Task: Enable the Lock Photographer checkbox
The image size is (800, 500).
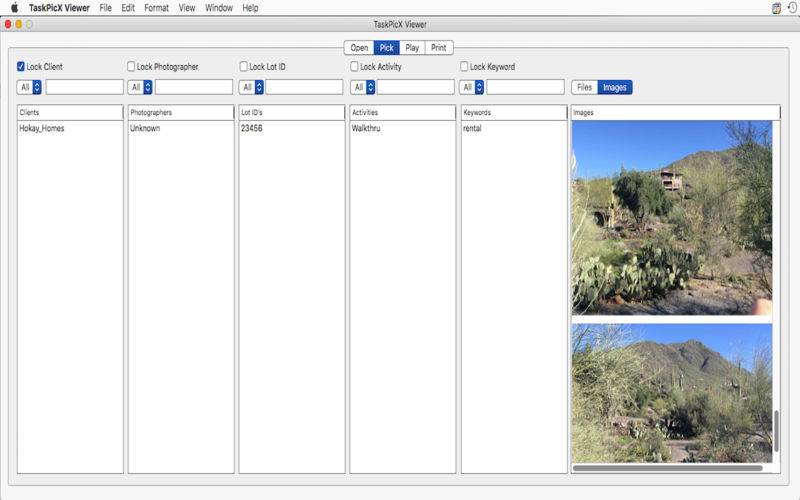Action: (x=131, y=67)
